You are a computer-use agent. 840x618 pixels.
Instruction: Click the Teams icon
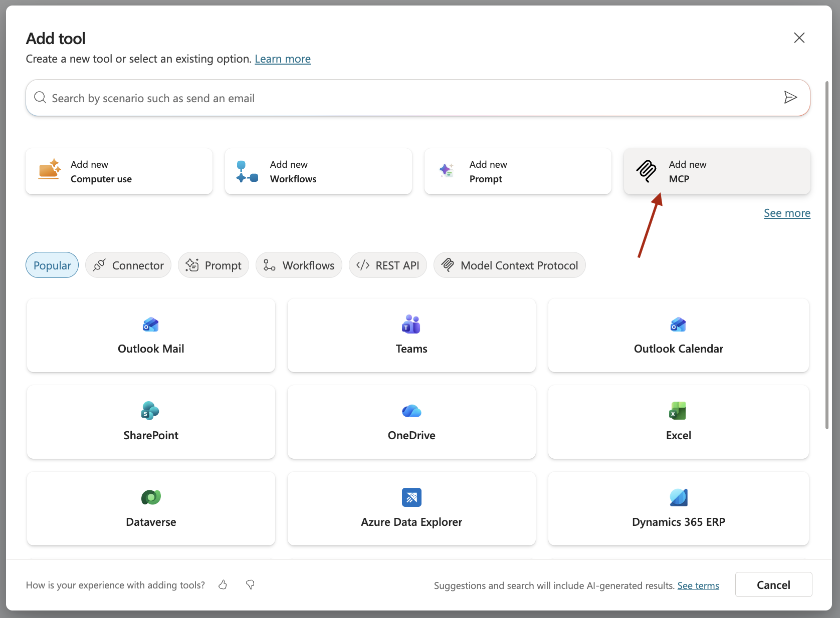tap(411, 324)
